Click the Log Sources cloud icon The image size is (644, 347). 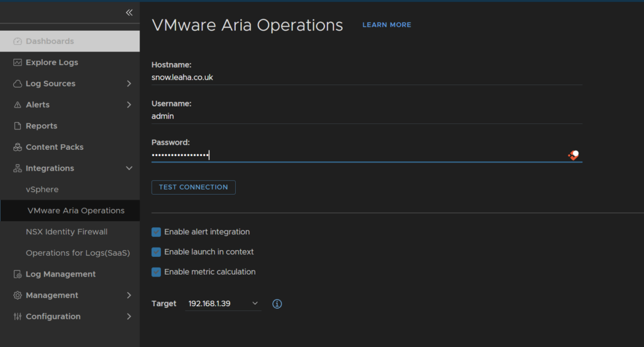pos(17,84)
